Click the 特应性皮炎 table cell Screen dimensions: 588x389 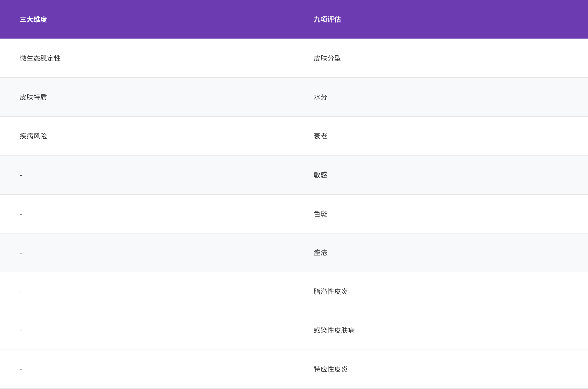pyautogui.click(x=331, y=369)
